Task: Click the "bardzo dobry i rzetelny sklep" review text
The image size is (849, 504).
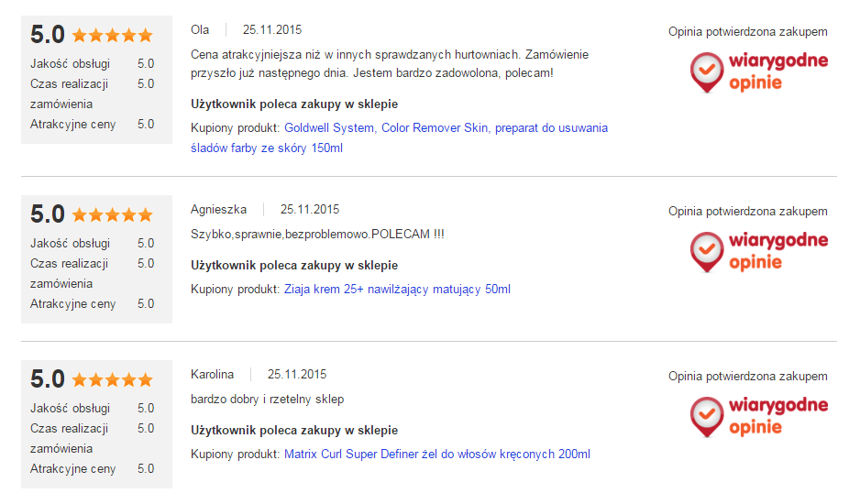Action: click(267, 400)
